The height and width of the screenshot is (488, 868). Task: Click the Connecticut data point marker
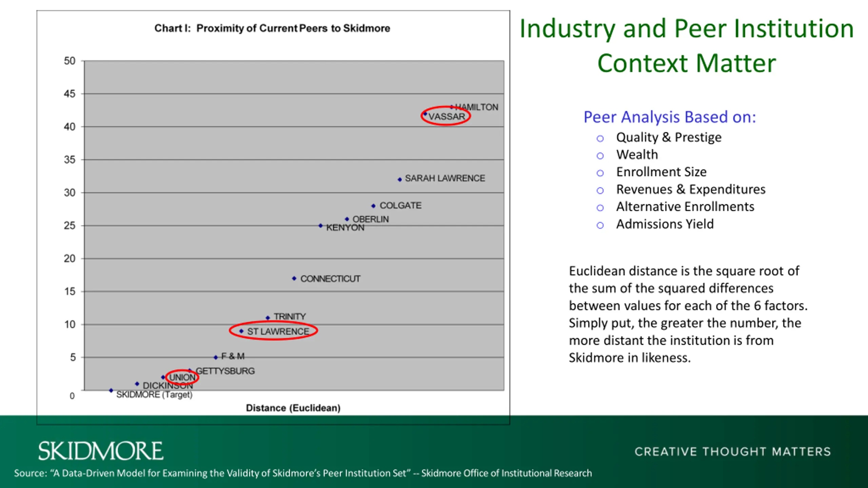pos(294,278)
